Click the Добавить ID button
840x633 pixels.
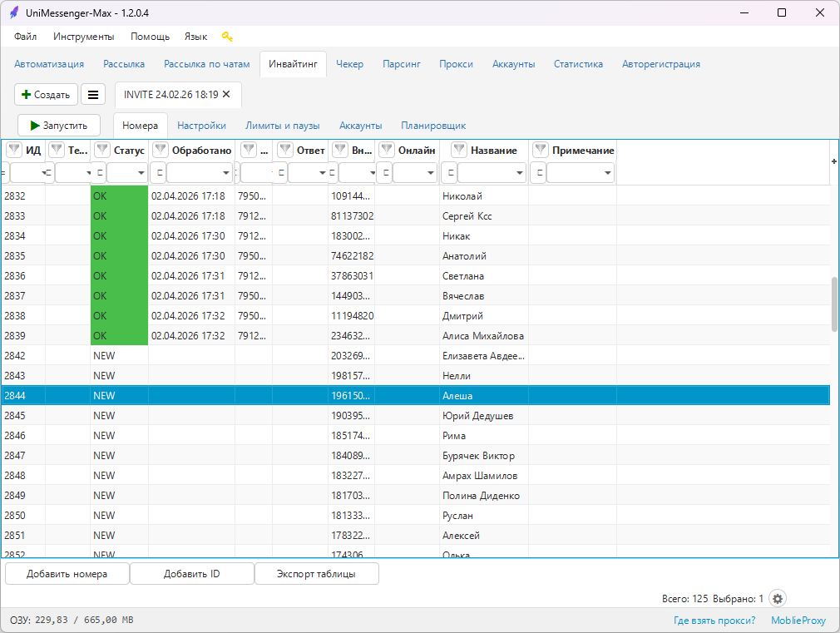(x=192, y=573)
